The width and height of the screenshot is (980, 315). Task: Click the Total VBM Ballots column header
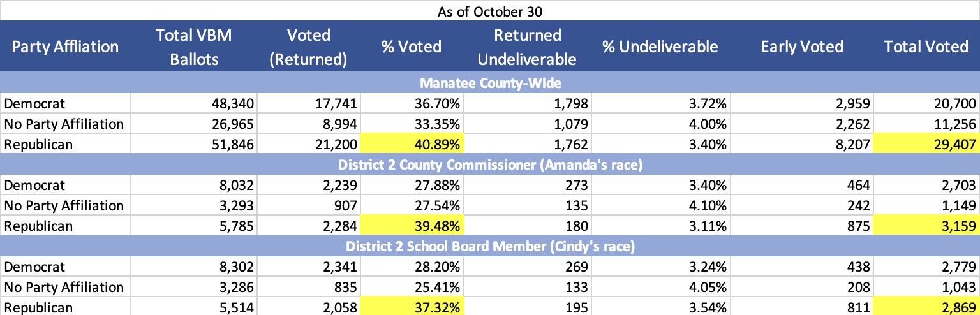coord(193,47)
